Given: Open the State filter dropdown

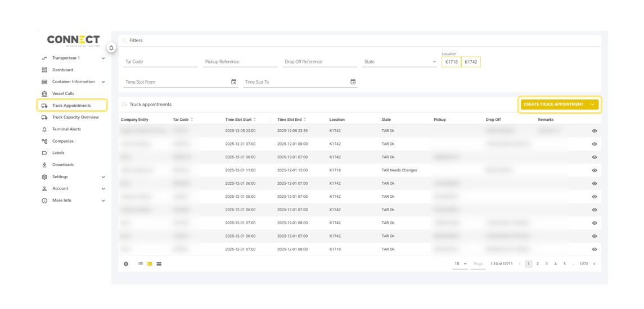Looking at the screenshot, I should tap(399, 62).
